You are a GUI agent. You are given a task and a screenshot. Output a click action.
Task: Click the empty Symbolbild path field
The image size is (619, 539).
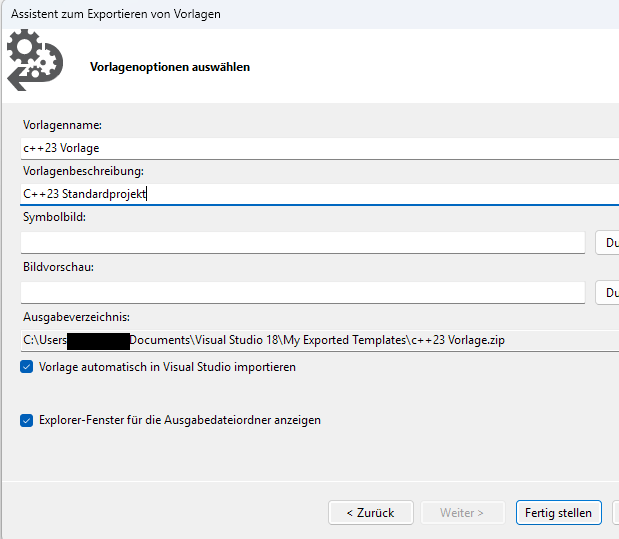(302, 242)
